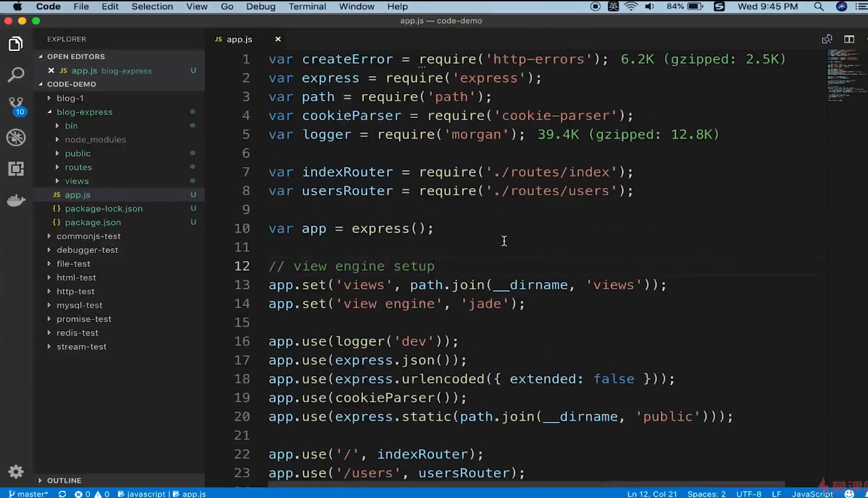868x498 pixels.
Task: Change file encoding via UTF-8
Action: tap(748, 493)
